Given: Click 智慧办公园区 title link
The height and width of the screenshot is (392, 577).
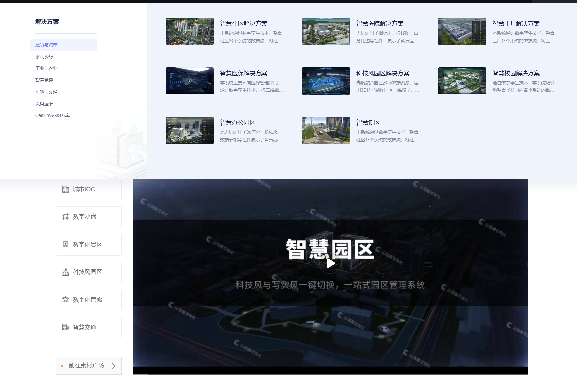Looking at the screenshot, I should 238,123.
